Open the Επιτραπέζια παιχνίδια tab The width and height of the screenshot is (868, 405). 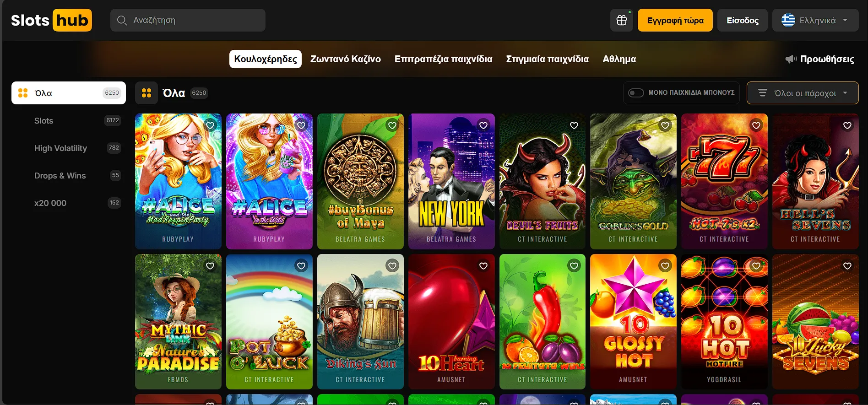click(443, 59)
